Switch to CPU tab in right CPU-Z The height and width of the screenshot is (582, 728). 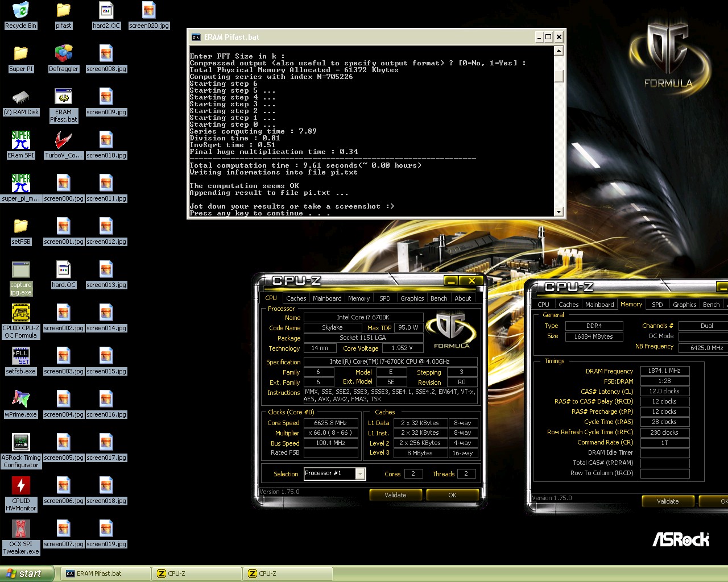[544, 304]
